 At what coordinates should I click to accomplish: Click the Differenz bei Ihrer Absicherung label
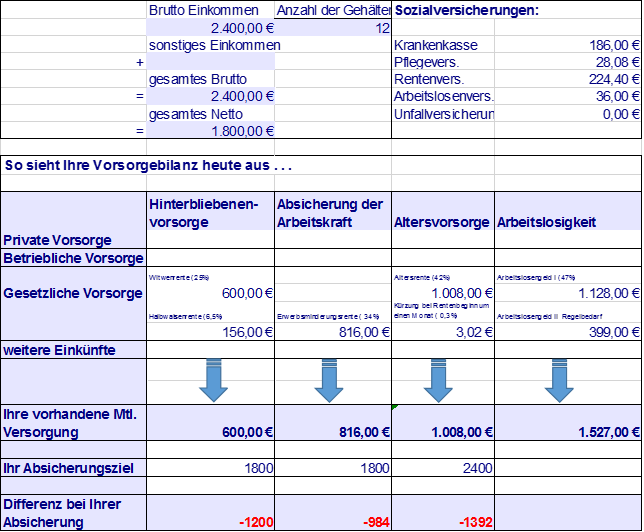[x=62, y=513]
